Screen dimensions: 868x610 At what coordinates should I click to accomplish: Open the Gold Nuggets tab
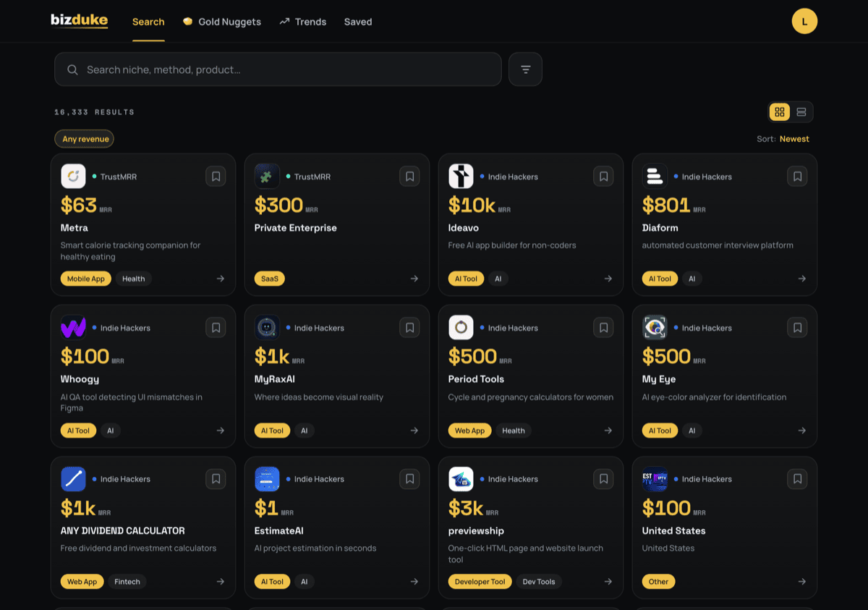[x=221, y=22]
